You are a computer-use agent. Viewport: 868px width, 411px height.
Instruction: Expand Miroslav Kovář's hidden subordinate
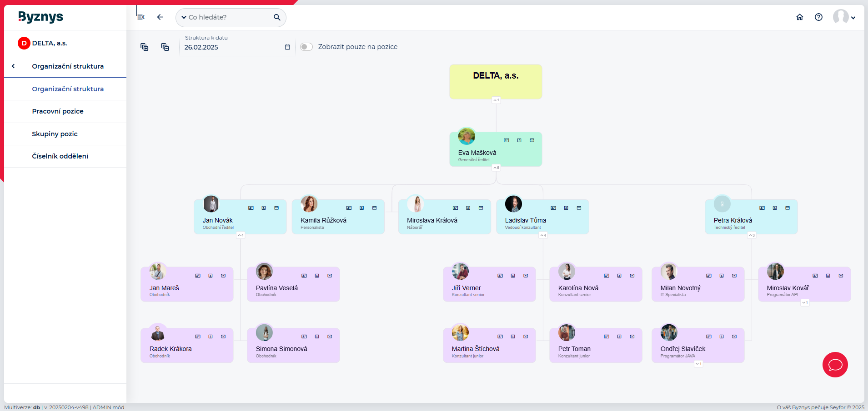[x=805, y=302]
